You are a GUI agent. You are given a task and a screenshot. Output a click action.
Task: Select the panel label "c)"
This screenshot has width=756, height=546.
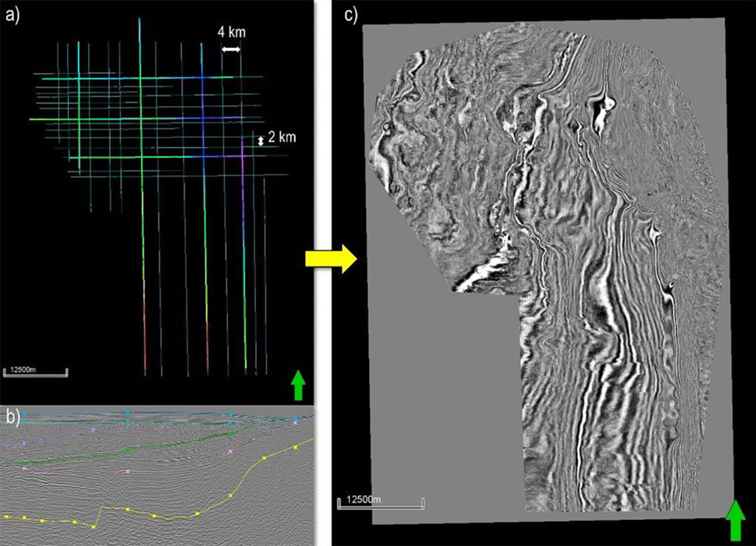[352, 15]
